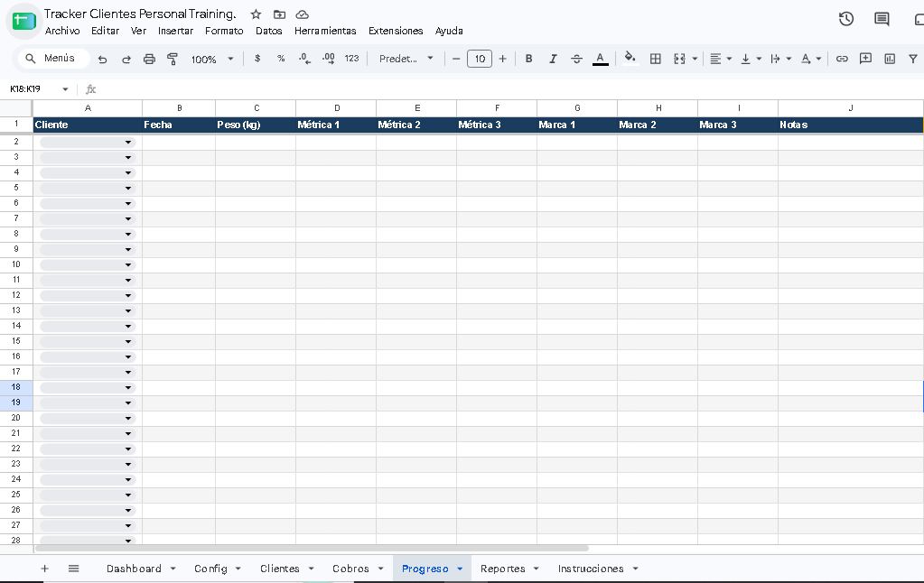Select column C header
Image resolution: width=924 pixels, height=583 pixels.
pyautogui.click(x=257, y=108)
